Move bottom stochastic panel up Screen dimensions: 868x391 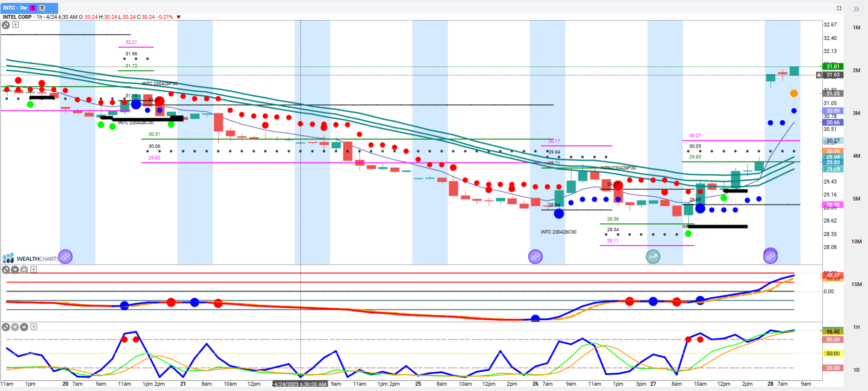click(x=24, y=327)
